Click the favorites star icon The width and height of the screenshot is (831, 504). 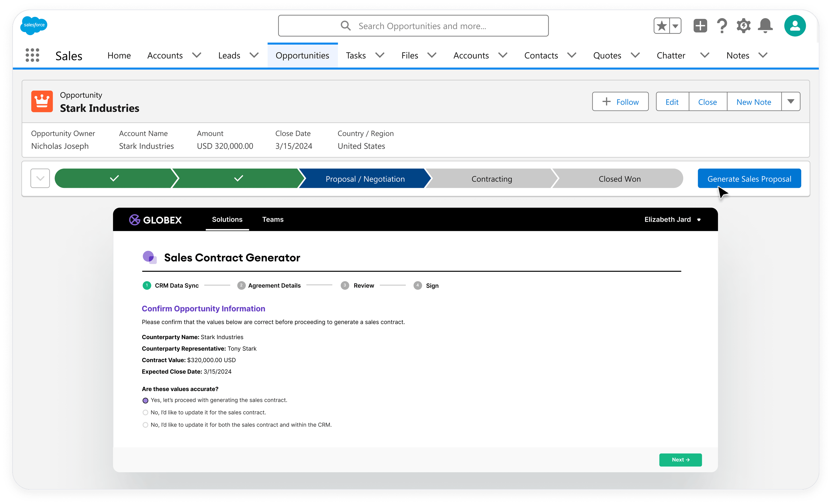point(661,26)
